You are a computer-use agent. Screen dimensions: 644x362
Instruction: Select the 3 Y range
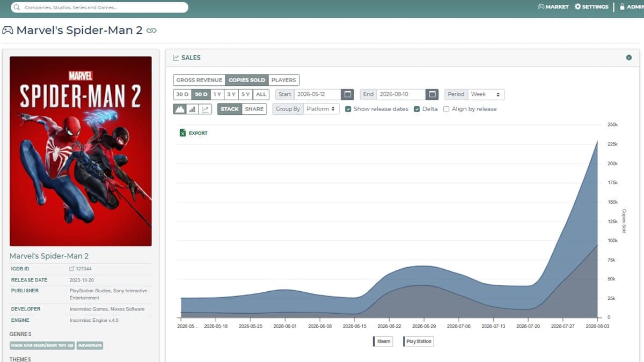[231, 94]
